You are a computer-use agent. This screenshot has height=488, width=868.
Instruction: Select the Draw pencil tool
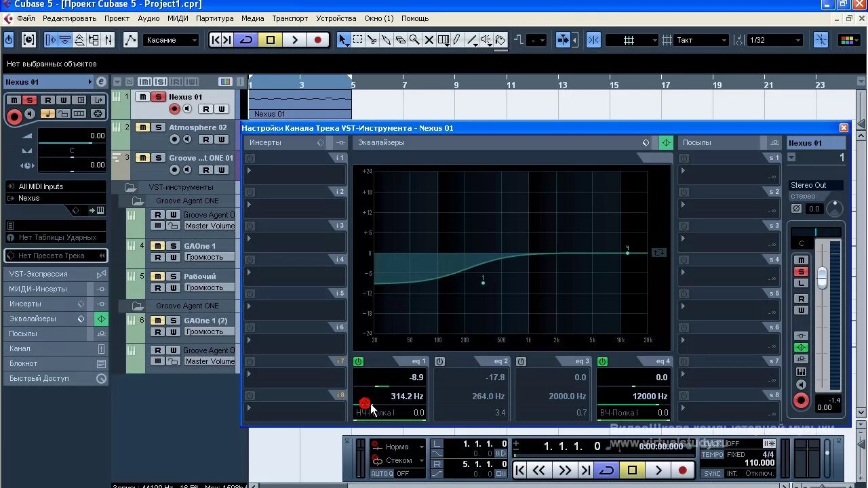(457, 40)
